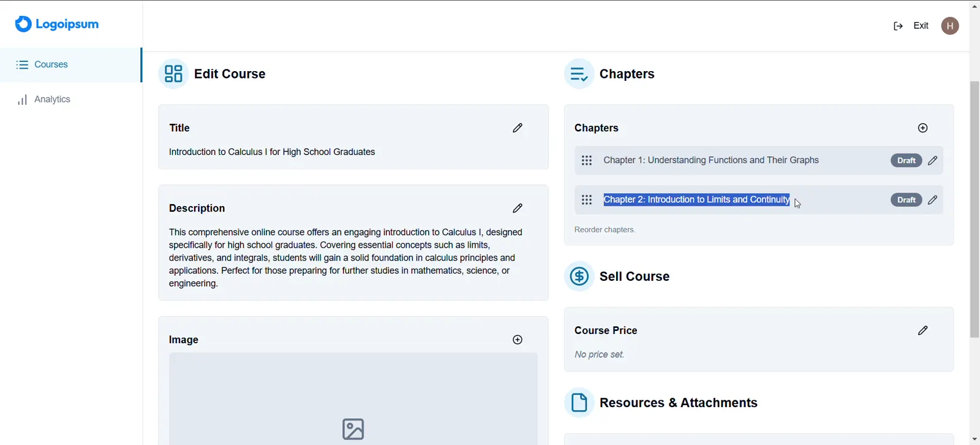The image size is (980, 445).
Task: Edit the course Title with pencil icon
Action: pos(518,127)
